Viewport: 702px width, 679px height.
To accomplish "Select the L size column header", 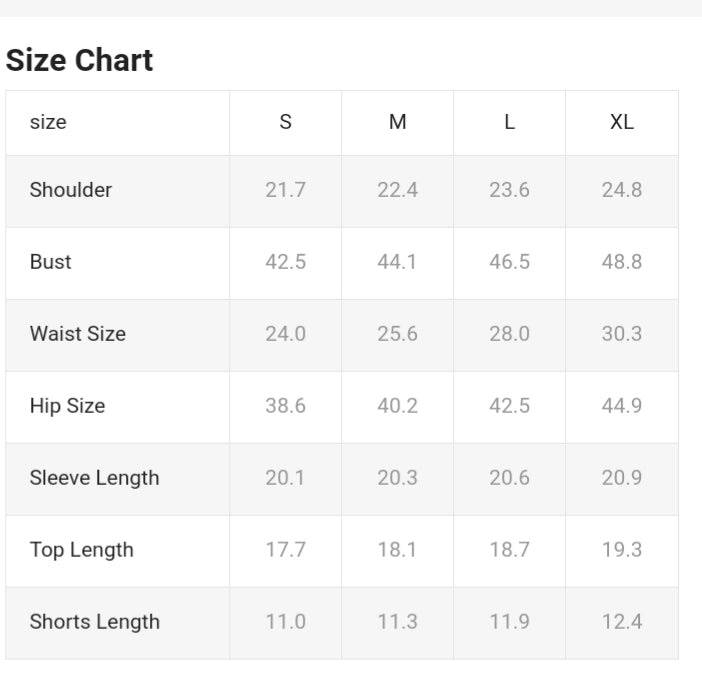I will pos(510,122).
